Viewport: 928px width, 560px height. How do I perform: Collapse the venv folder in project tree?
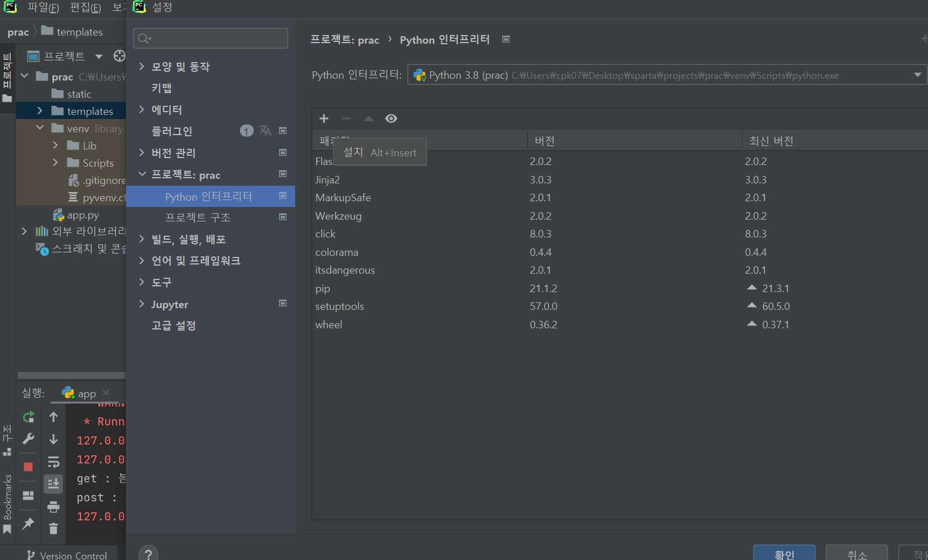40,128
